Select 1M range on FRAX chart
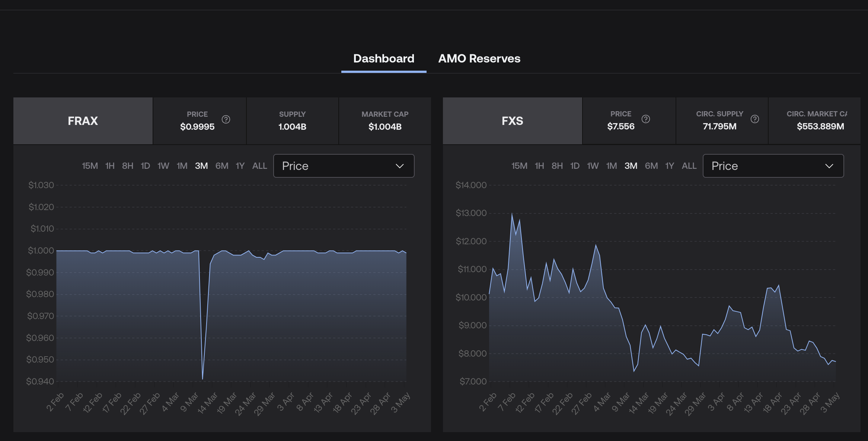The width and height of the screenshot is (868, 441). coord(182,166)
